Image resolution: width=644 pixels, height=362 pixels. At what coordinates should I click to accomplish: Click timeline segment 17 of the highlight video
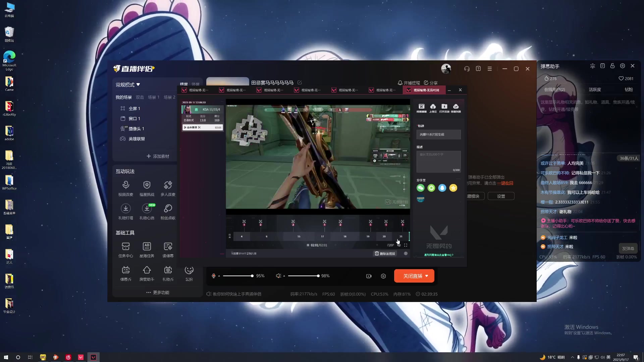[x=322, y=236]
